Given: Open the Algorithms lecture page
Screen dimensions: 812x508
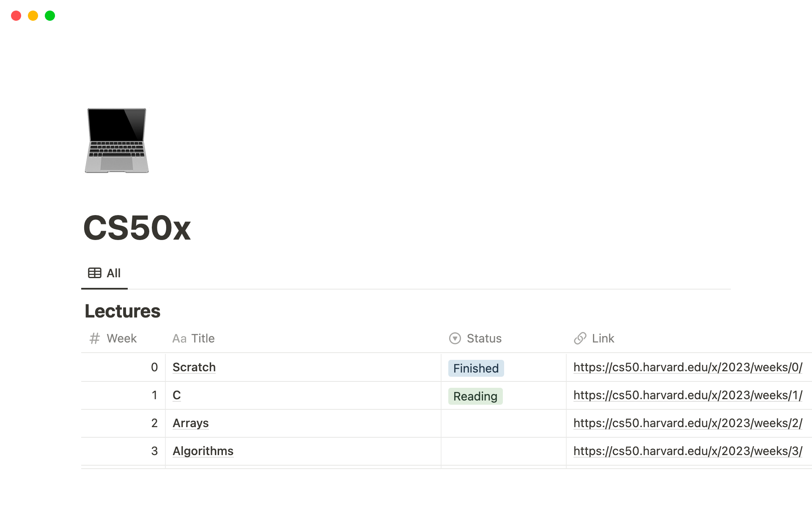Looking at the screenshot, I should [x=203, y=451].
